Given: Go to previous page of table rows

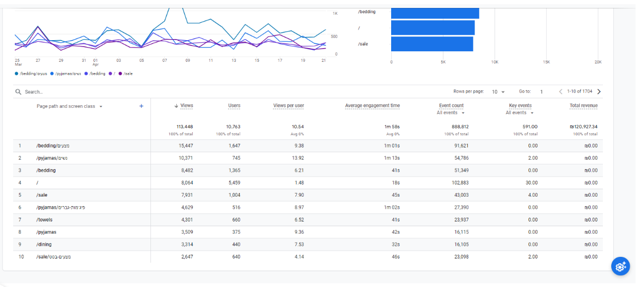Looking at the screenshot, I should (x=561, y=91).
